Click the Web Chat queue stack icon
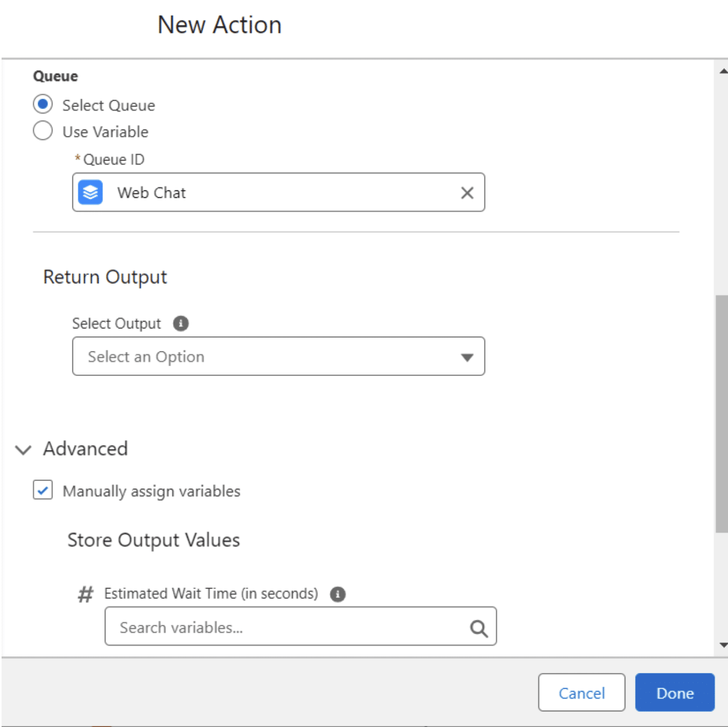 pos(90,193)
